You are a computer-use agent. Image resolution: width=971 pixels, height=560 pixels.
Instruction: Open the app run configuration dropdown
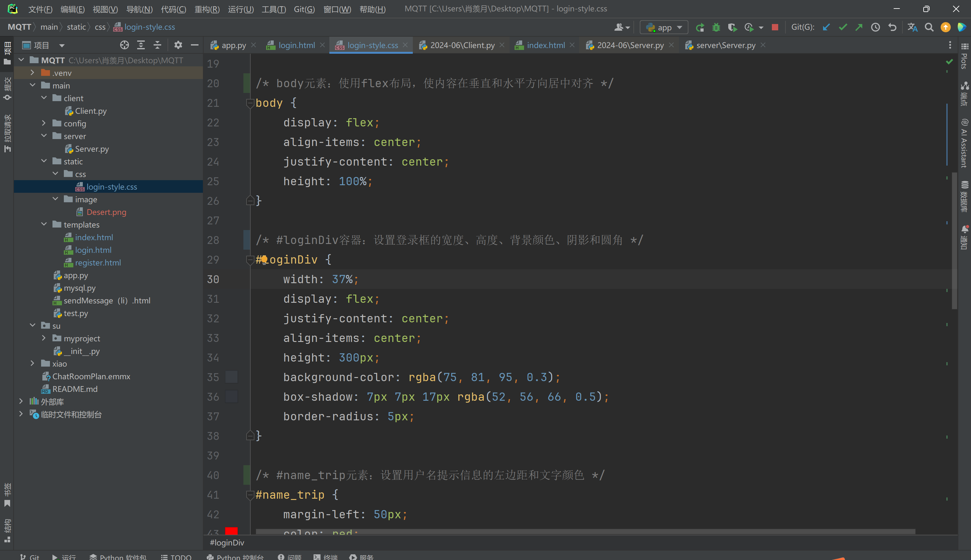(x=664, y=27)
